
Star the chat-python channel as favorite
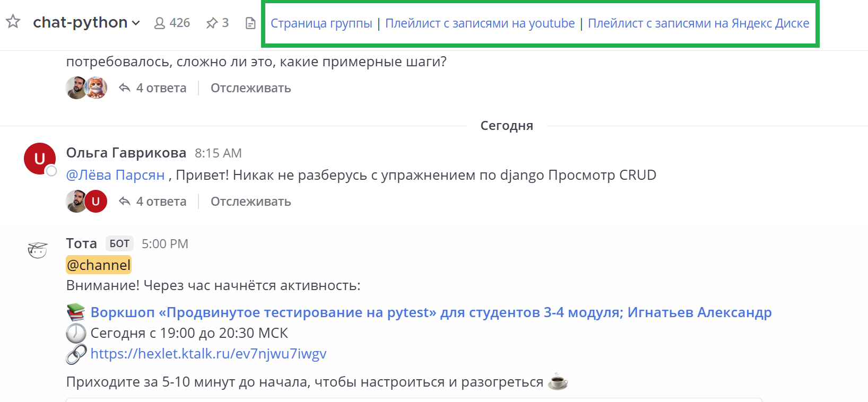[x=13, y=22]
